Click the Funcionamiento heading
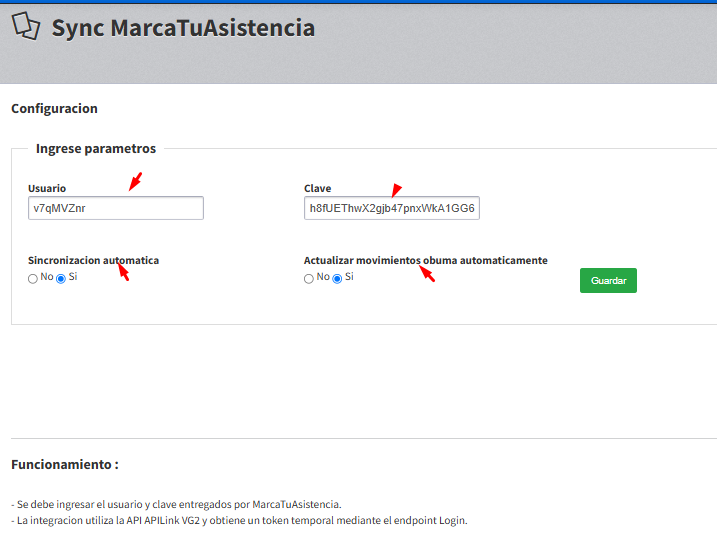Screen dimensions: 717x554 tap(65, 464)
